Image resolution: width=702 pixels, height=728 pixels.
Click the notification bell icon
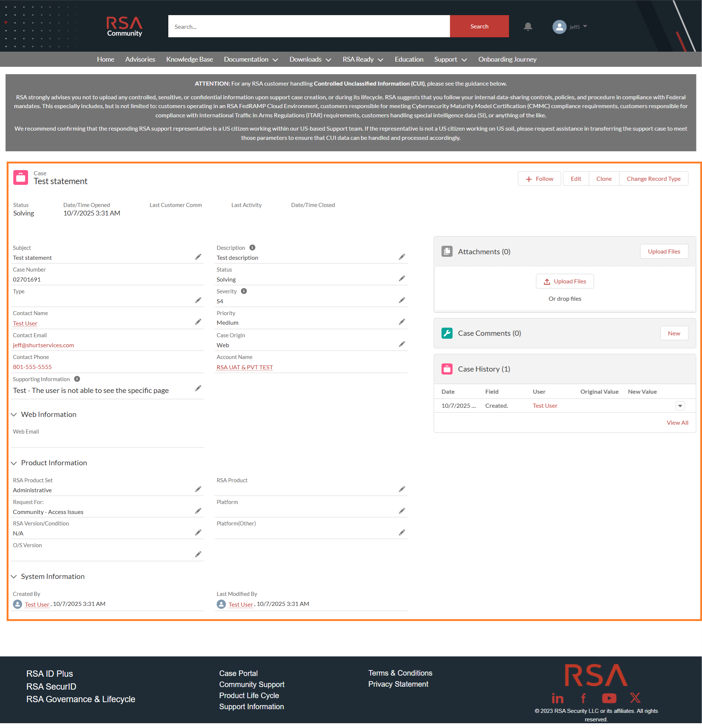coord(528,26)
